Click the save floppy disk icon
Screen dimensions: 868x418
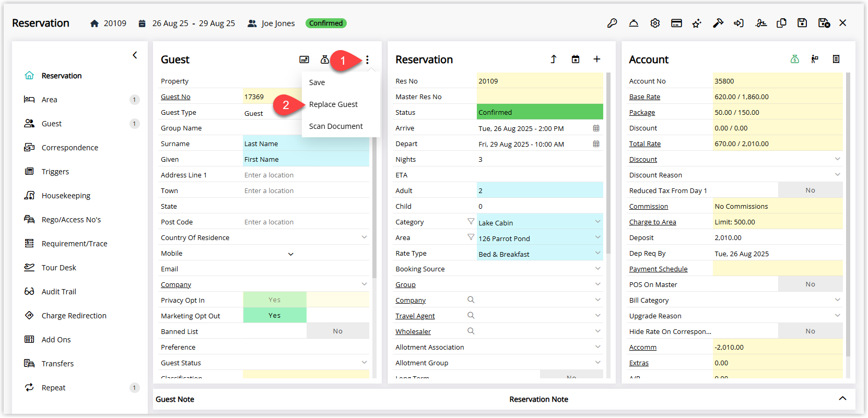point(802,23)
